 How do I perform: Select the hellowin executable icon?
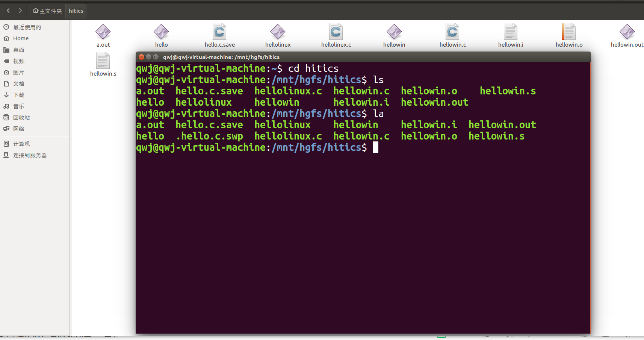(x=394, y=32)
